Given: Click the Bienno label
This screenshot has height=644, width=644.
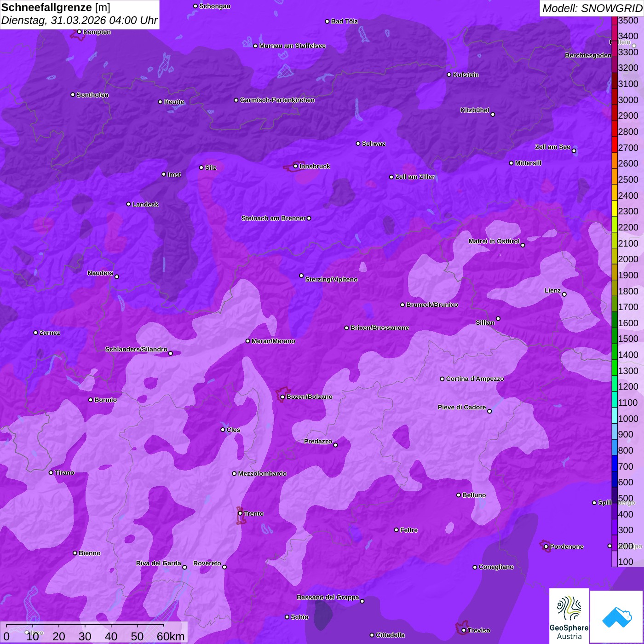Looking at the screenshot, I should [90, 553].
